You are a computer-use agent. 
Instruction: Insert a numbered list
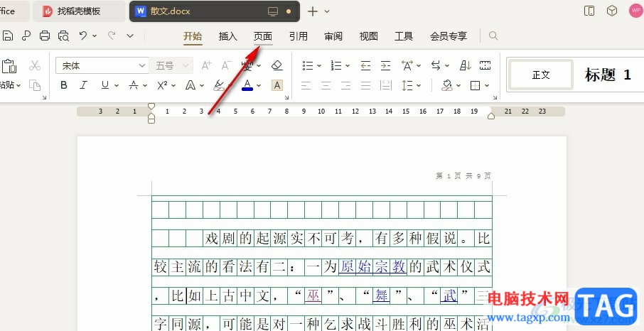tap(336, 65)
